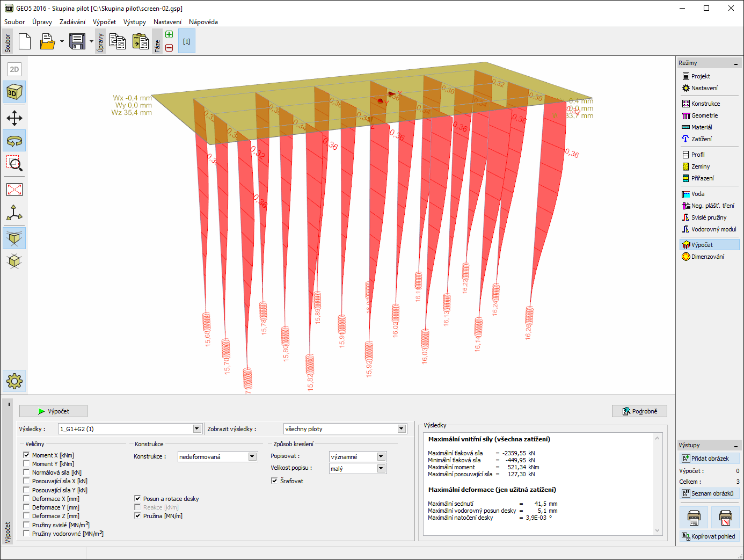Screen dimensions: 744x560
Task: Paste data with the clipboard icon
Action: click(x=141, y=41)
